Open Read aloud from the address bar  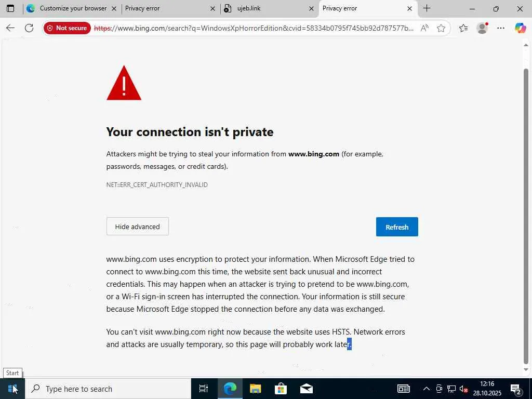click(424, 28)
